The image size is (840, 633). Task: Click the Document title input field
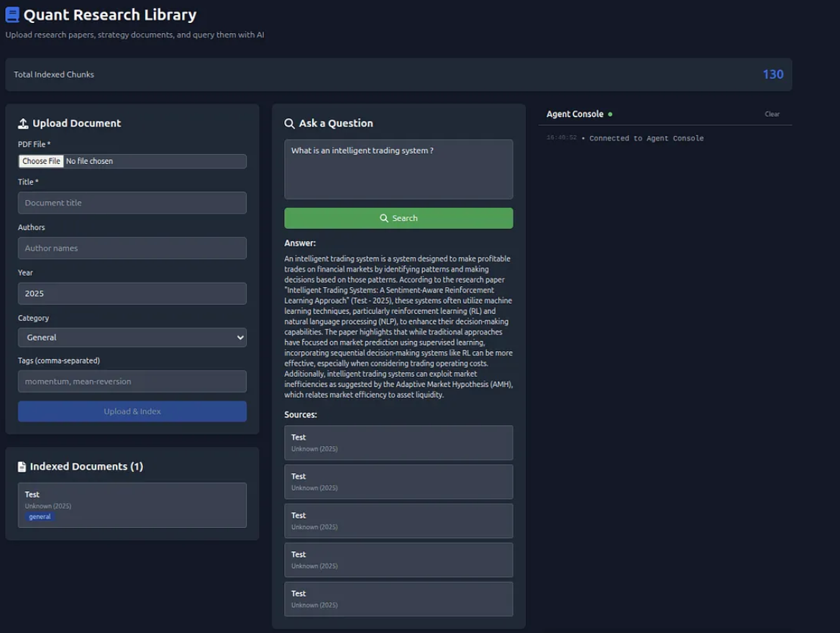[132, 203]
